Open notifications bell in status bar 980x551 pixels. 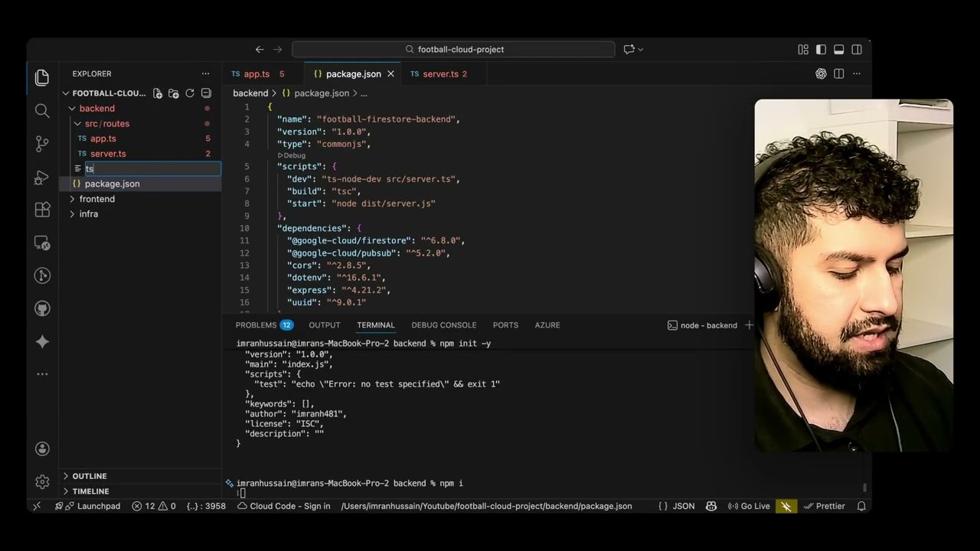tap(861, 506)
